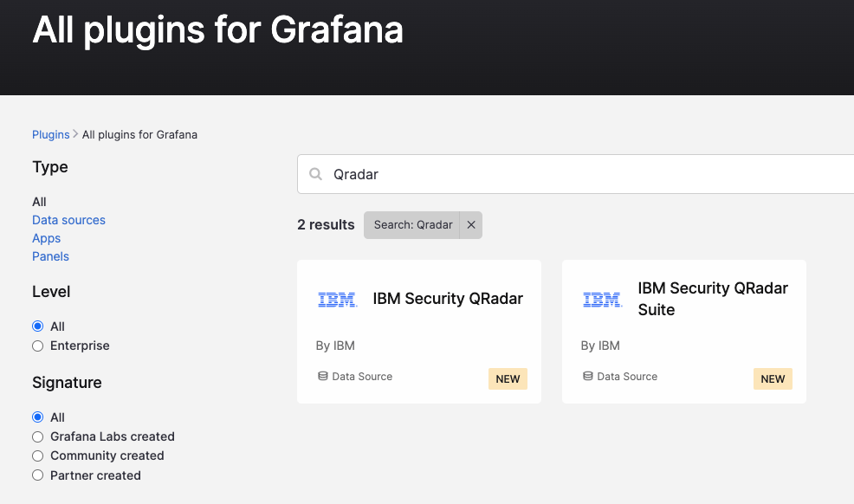Click the Data Source icon on QRadar card

coord(323,376)
